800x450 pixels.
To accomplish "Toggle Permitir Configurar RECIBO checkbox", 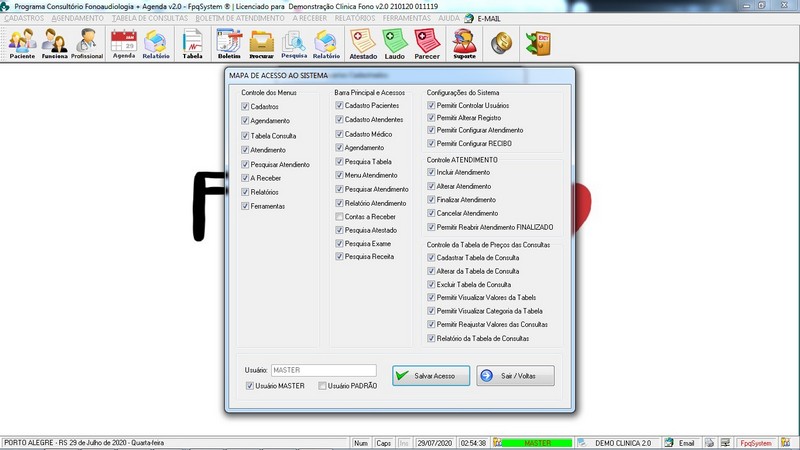I will (431, 143).
